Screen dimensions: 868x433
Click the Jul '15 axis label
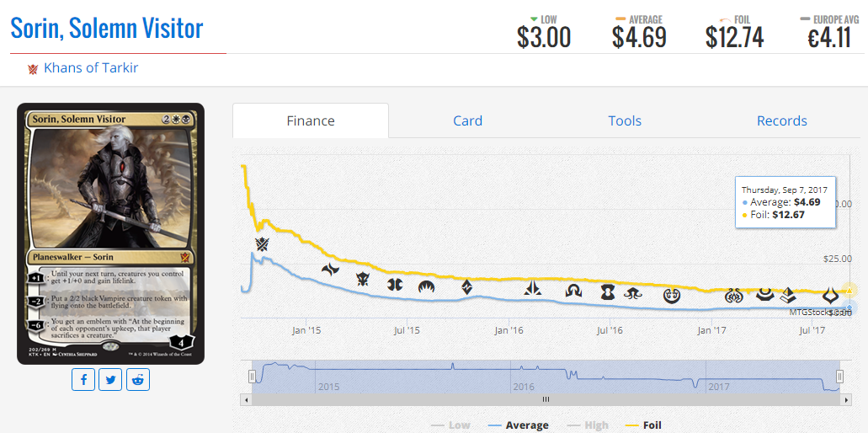point(407,330)
